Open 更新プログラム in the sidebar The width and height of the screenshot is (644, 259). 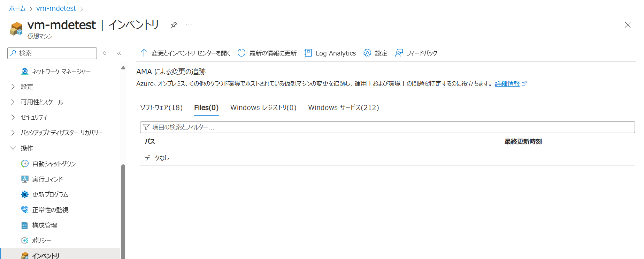point(50,194)
